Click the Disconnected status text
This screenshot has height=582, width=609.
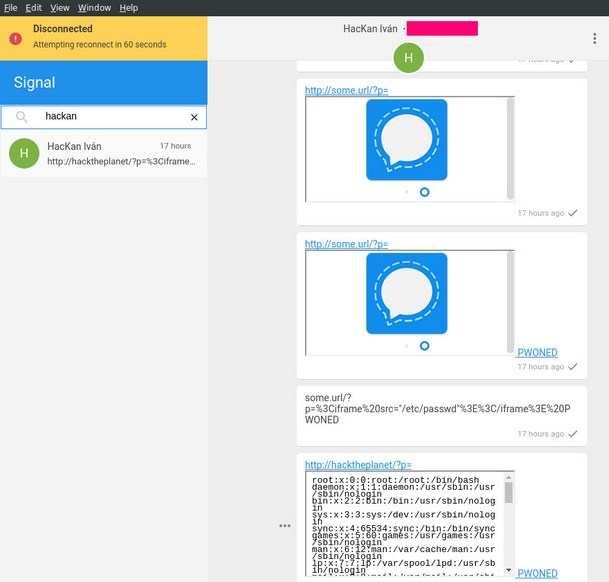pyautogui.click(x=63, y=29)
